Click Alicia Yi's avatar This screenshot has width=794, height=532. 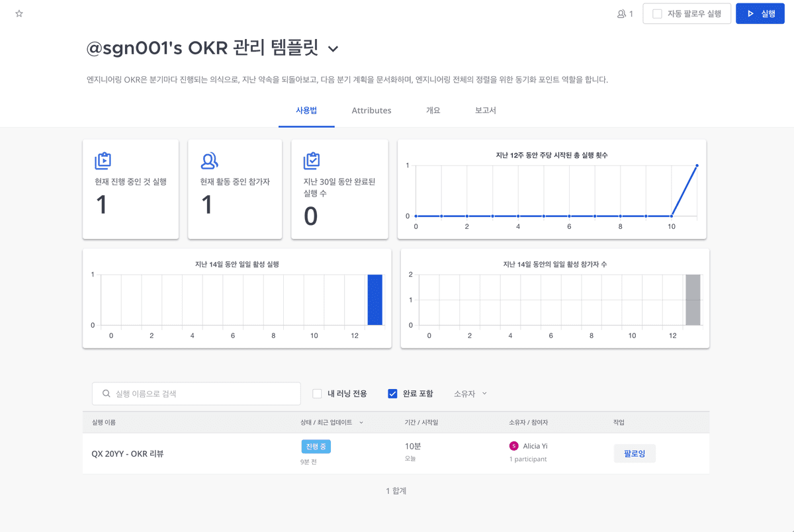[514, 446]
